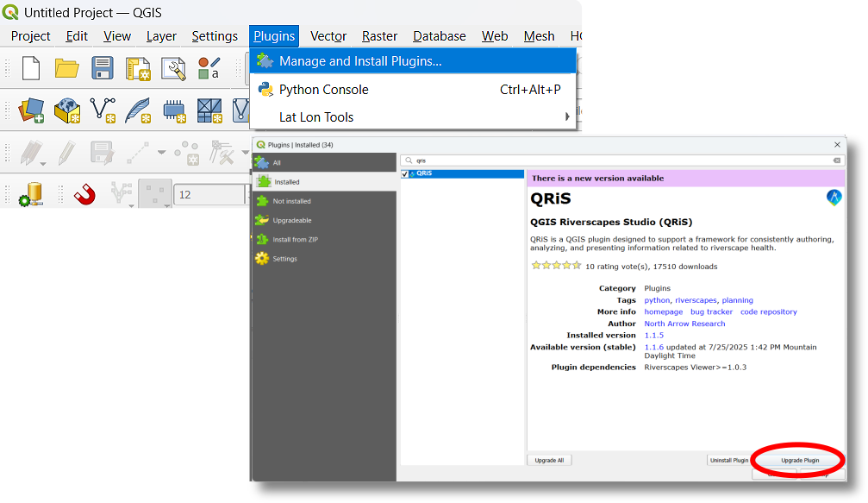Click the new shapefile layer icon
The height and width of the screenshot is (503, 868).
[x=103, y=110]
